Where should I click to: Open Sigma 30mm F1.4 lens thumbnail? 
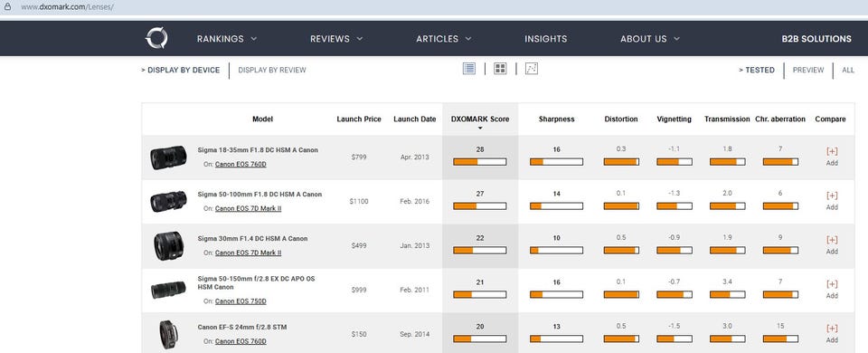[168, 246]
